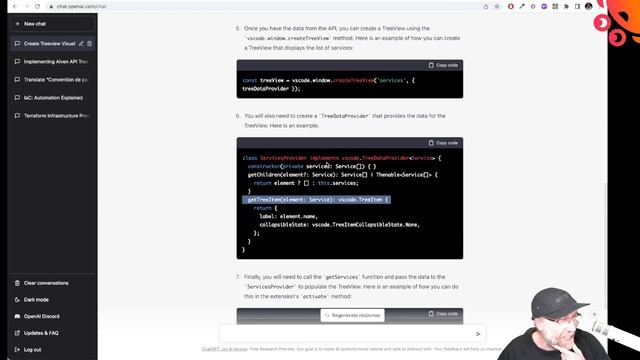This screenshot has height=360, width=640.
Task: Open the red Opera-style extension icon
Action: point(511,7)
